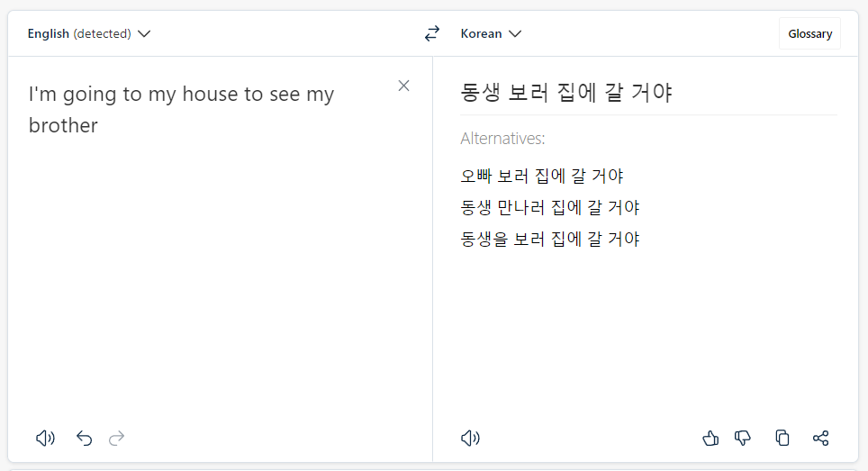
Task: Redo the source text edit
Action: coord(117,439)
